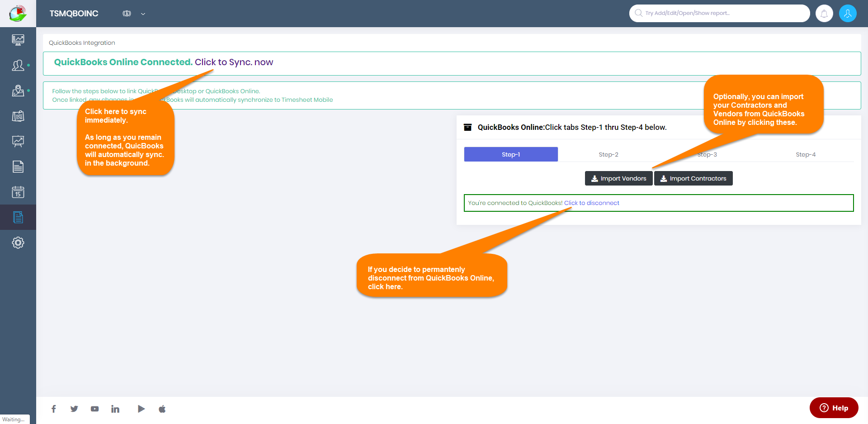Click the Import Vendors button
This screenshot has width=868, height=424.
pyautogui.click(x=618, y=178)
